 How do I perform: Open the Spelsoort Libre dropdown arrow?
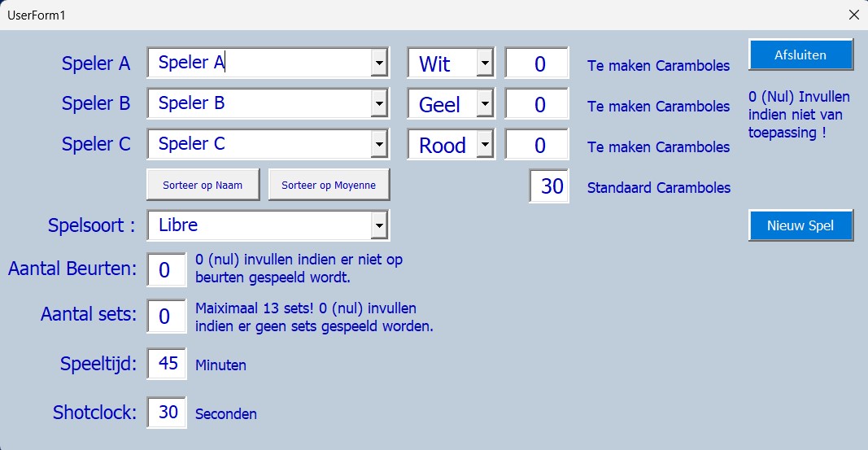tap(379, 225)
